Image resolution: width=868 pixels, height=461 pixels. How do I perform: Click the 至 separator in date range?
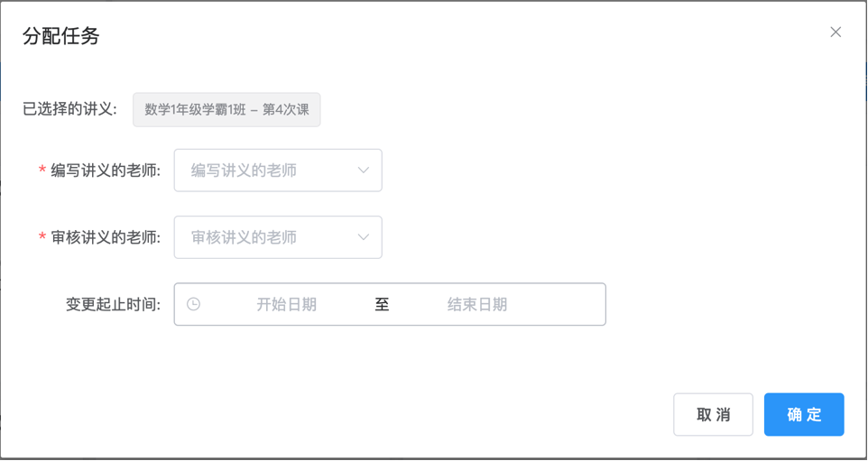[x=382, y=304]
